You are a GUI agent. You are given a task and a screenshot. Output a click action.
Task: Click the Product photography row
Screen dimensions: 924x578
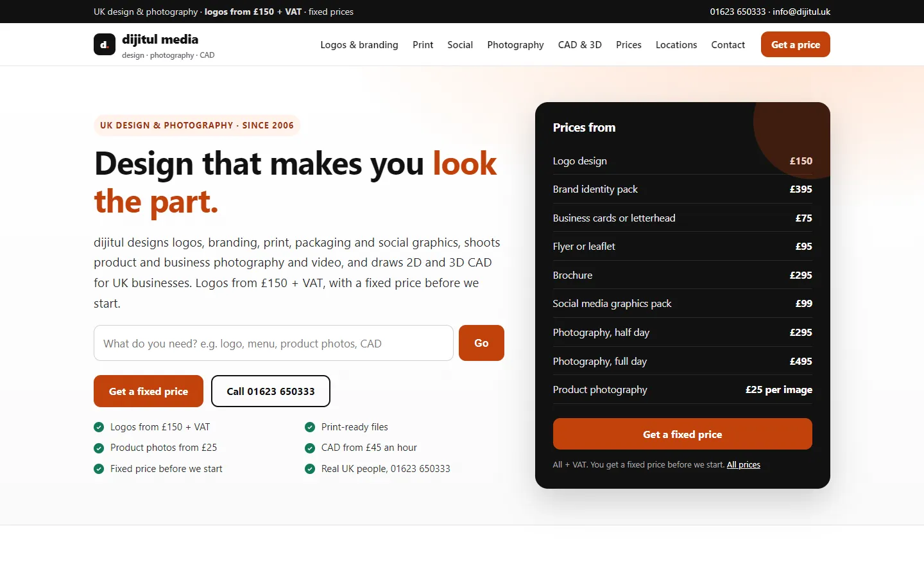point(683,390)
